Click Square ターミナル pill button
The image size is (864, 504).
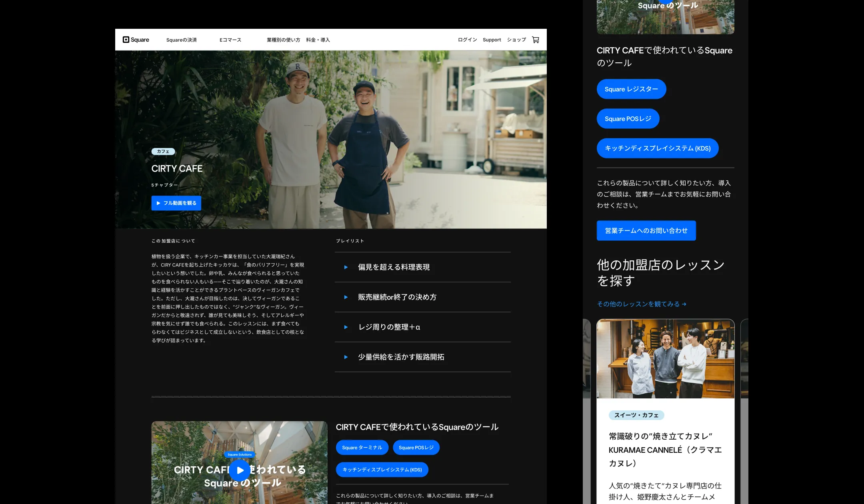pyautogui.click(x=362, y=448)
